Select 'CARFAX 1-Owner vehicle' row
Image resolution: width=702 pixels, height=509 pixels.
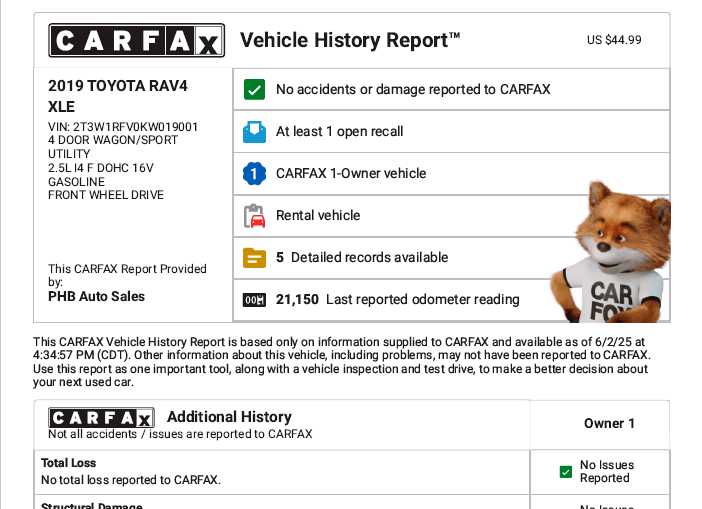click(x=351, y=174)
